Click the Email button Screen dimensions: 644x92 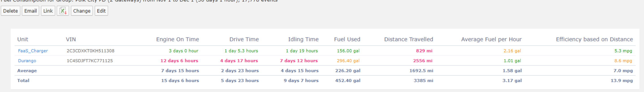click(x=30, y=11)
